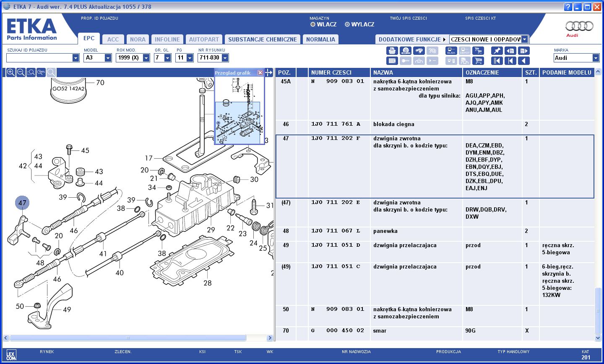
Task: Close the Przeglad grafik overview panel
Action: (260, 73)
